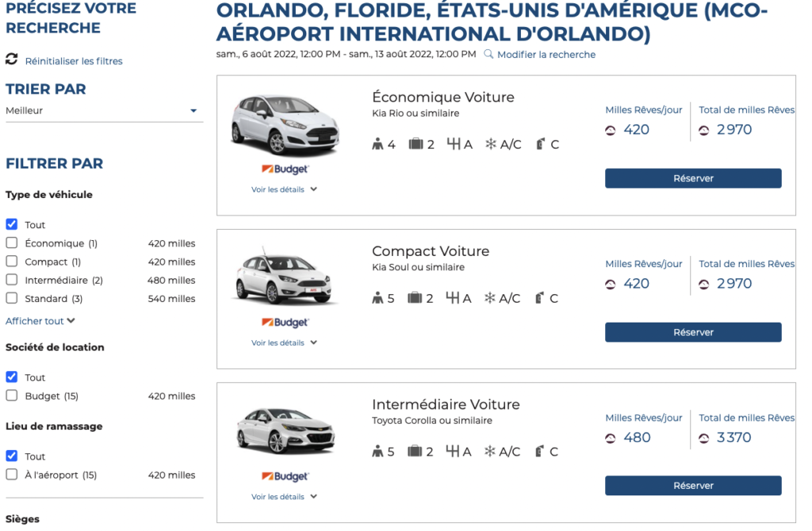This screenshot has width=812, height=531.
Task: Expand Afficher tout under vehicle types
Action: 35,320
